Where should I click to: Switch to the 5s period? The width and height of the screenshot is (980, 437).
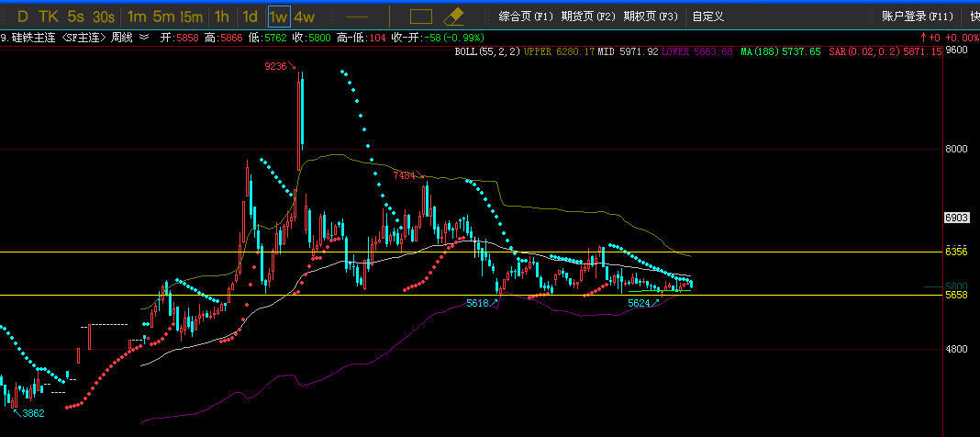pyautogui.click(x=75, y=17)
